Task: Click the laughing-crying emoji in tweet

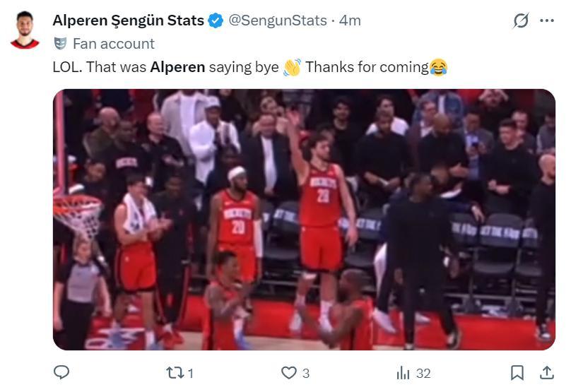Action: [438, 68]
